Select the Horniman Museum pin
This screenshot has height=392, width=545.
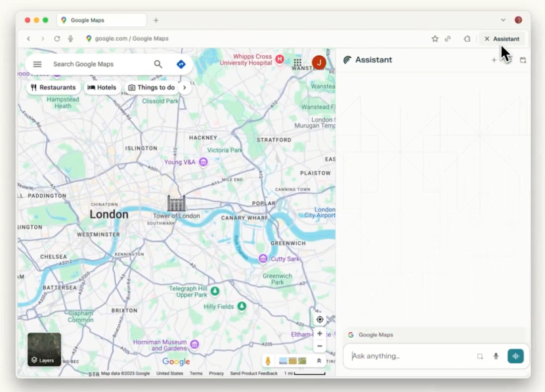(x=194, y=344)
